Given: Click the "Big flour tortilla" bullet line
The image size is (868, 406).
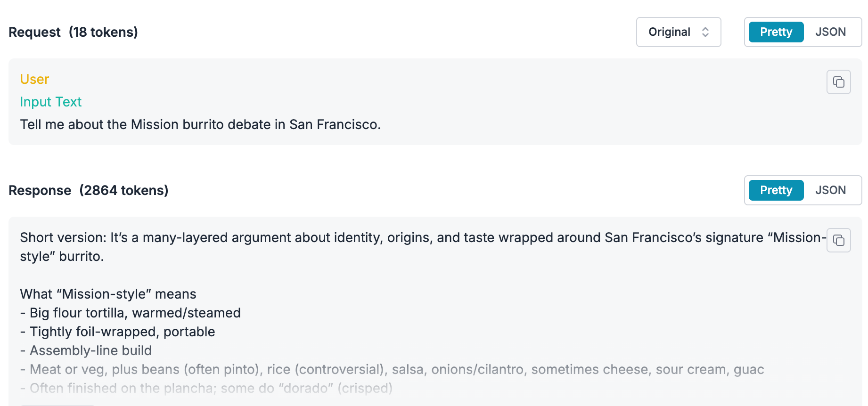Looking at the screenshot, I should tap(131, 313).
